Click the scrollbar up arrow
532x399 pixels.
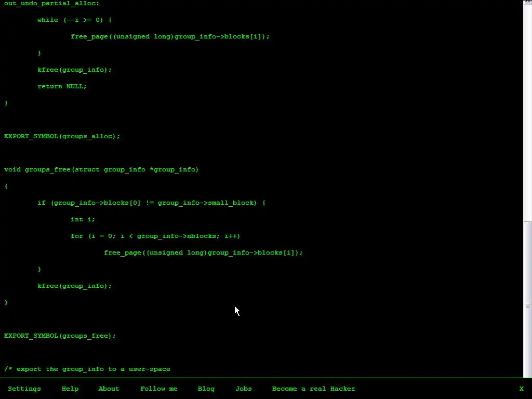pyautogui.click(x=528, y=3)
